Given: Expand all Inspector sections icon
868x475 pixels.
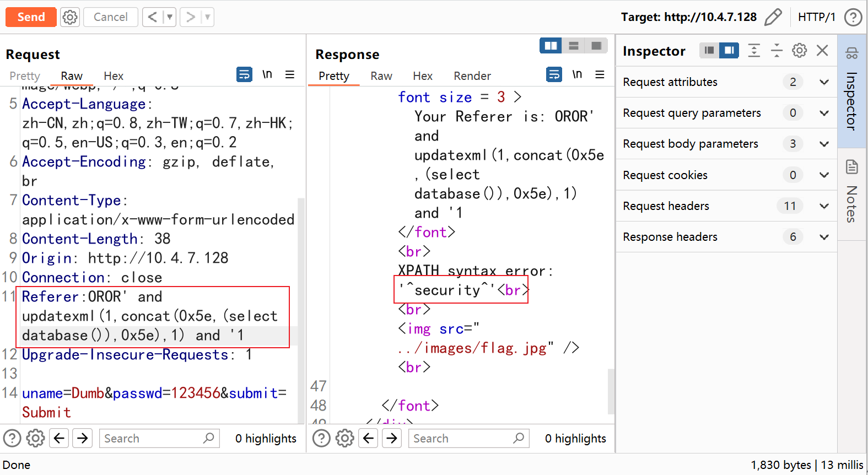Looking at the screenshot, I should [754, 51].
